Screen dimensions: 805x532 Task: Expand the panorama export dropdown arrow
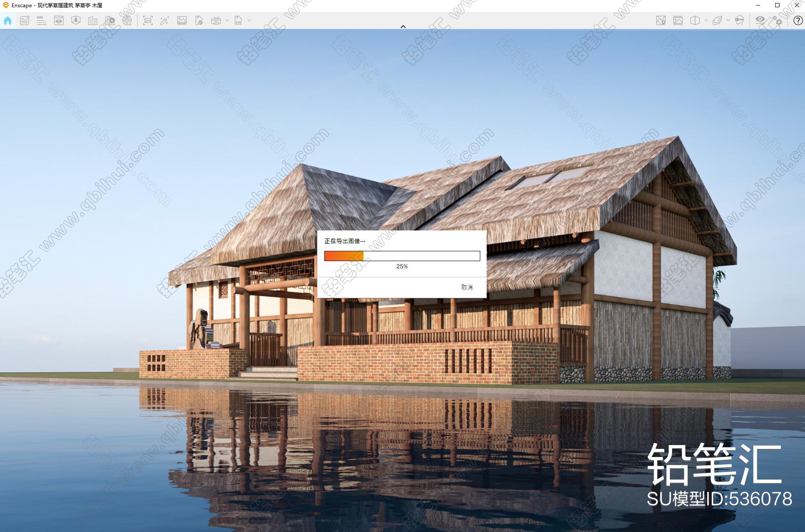tap(227, 20)
